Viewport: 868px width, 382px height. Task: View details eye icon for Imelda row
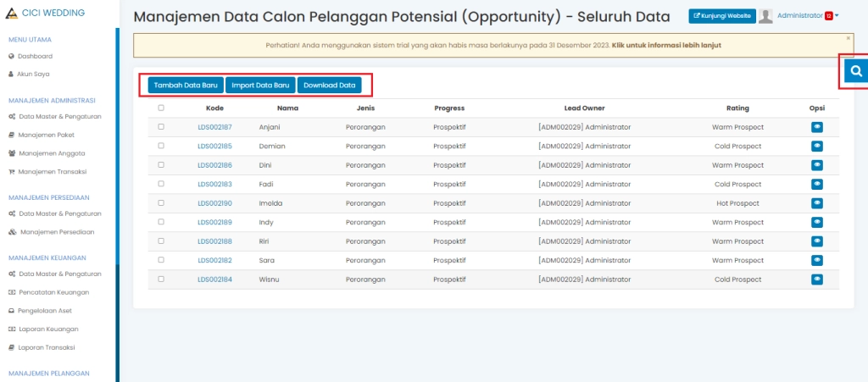coord(816,203)
